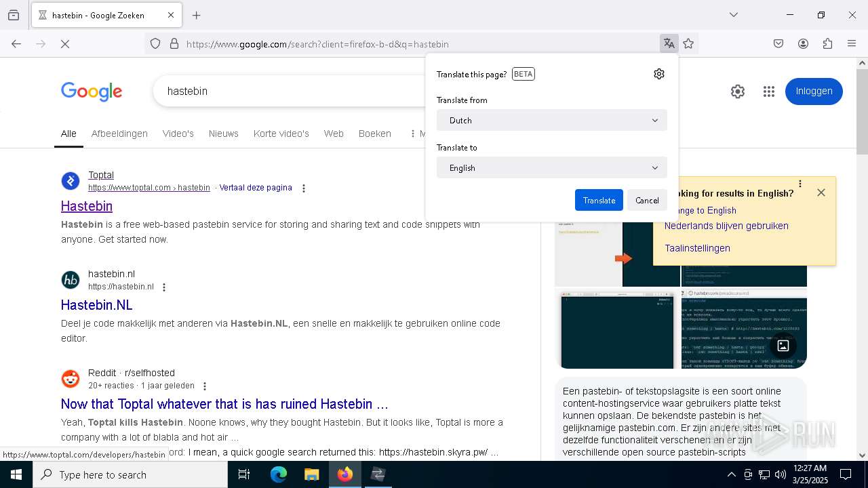Open Google settings gear
The height and width of the screenshot is (488, 868).
[738, 91]
